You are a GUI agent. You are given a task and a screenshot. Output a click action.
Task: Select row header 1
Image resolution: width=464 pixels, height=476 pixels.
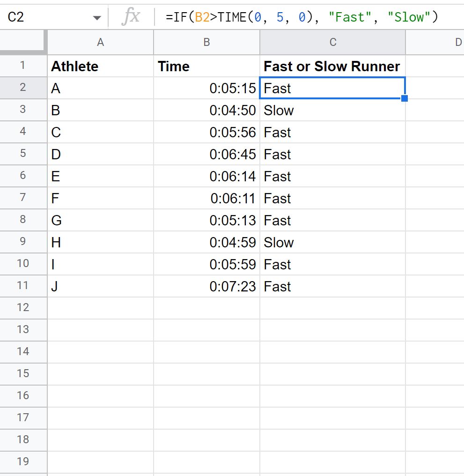pos(23,66)
